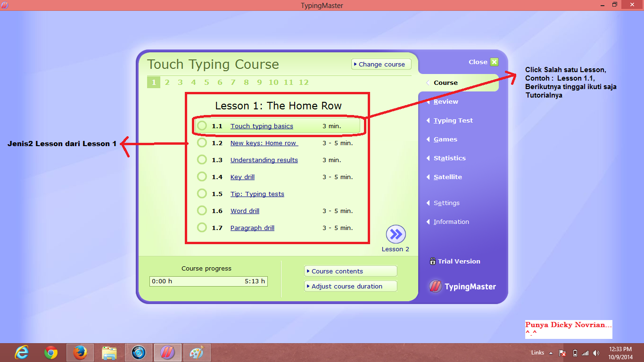The height and width of the screenshot is (362, 644).
Task: Select the progress circle beside Paragraph drill
Action: pyautogui.click(x=202, y=227)
